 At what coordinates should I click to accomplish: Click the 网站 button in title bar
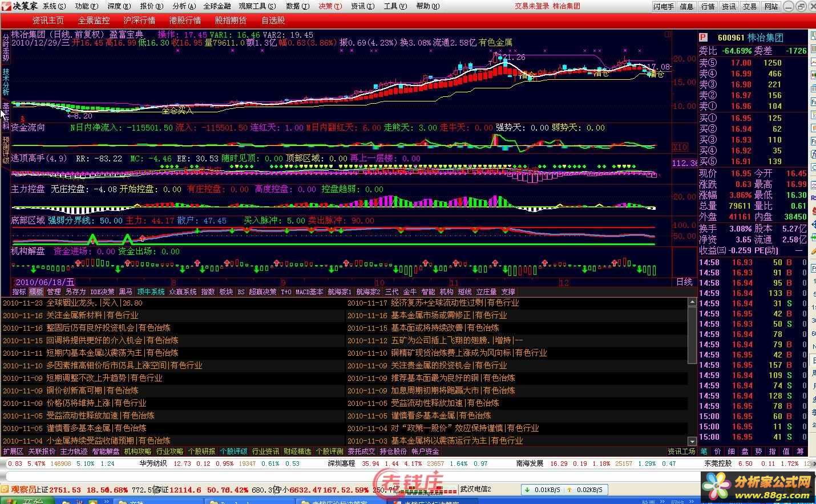pyautogui.click(x=771, y=6)
